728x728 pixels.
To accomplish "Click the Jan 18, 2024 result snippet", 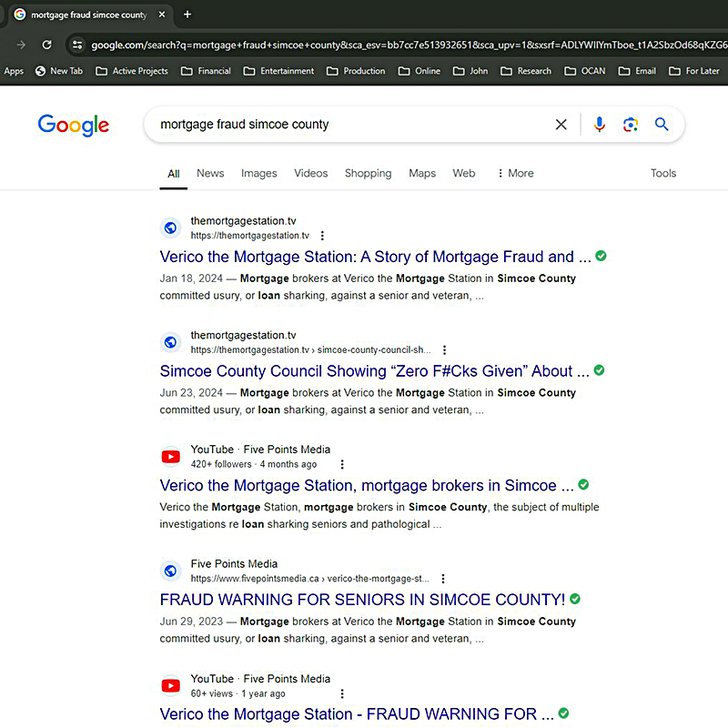I will pyautogui.click(x=368, y=287).
